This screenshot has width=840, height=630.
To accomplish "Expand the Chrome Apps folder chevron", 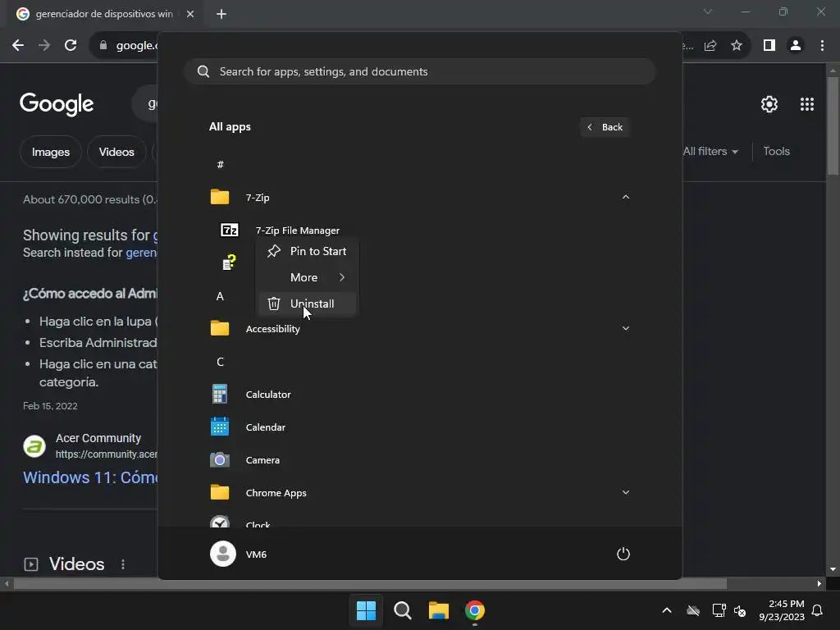I will tap(625, 492).
